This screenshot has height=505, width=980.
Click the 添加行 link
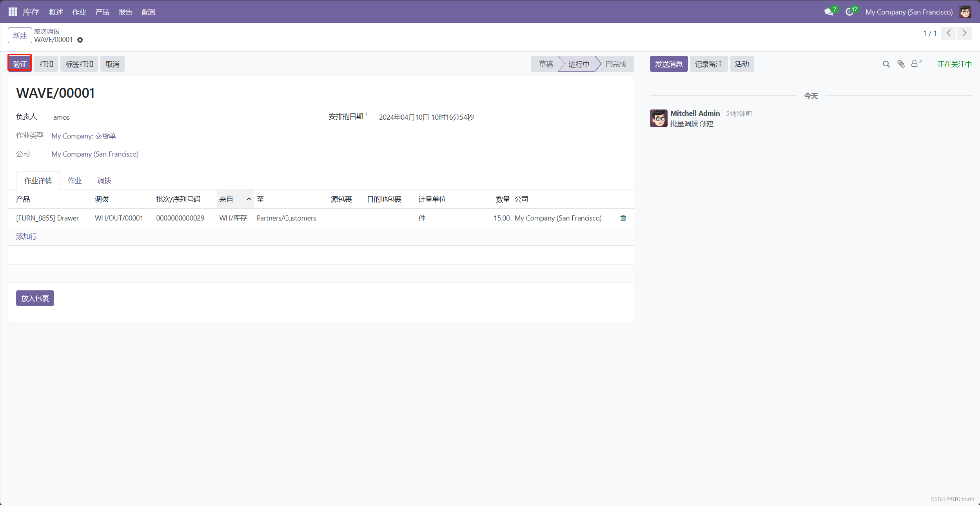tap(26, 237)
